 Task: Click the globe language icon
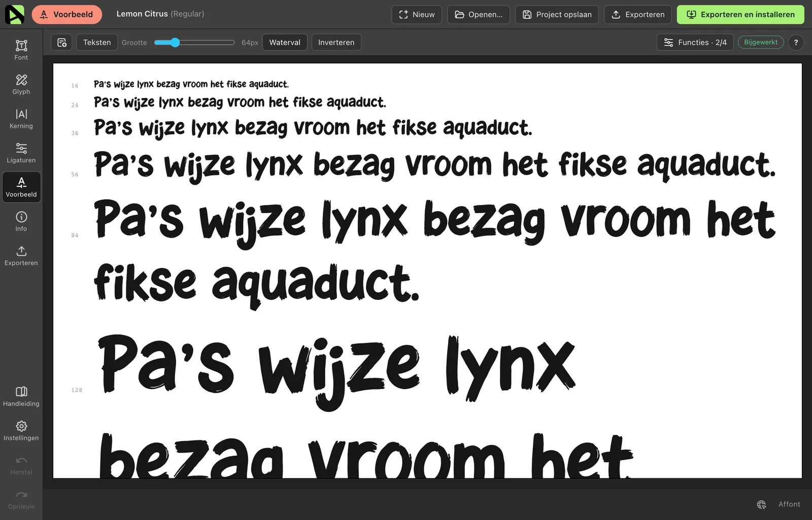click(x=761, y=504)
